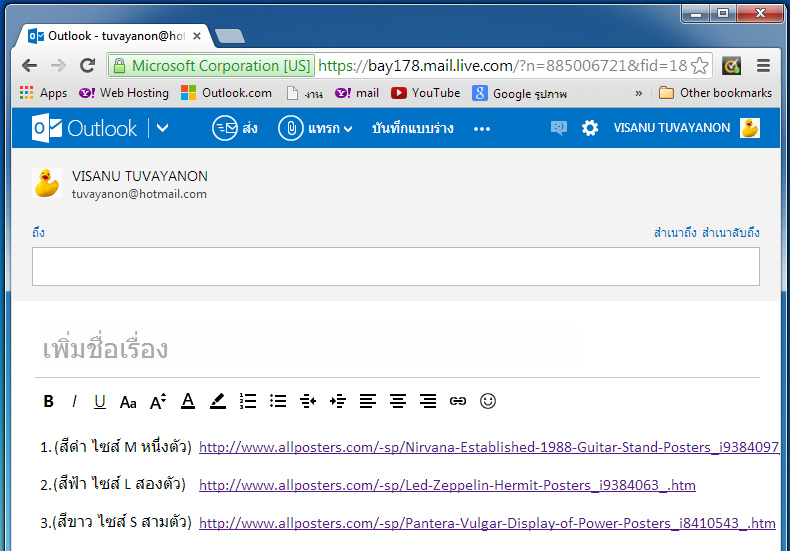Expand the แทรก insert dropdown
The height and width of the screenshot is (551, 790).
point(316,128)
